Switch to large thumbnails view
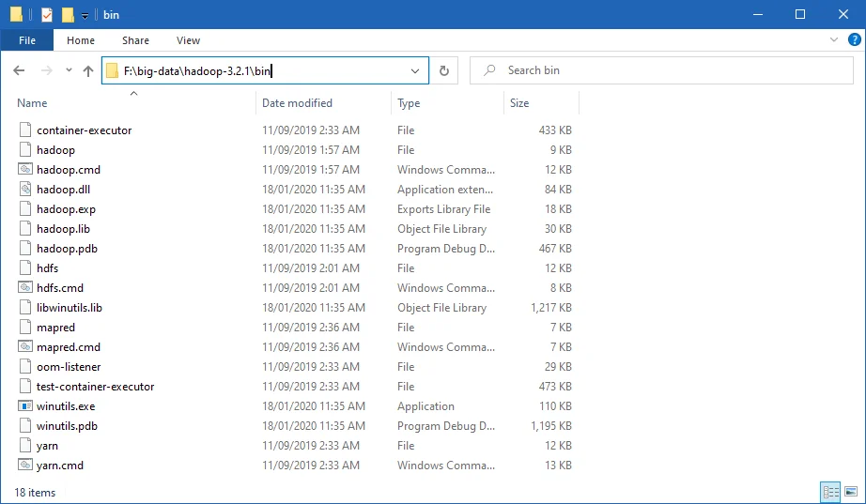Viewport: 866px width, 504px height. point(851,491)
